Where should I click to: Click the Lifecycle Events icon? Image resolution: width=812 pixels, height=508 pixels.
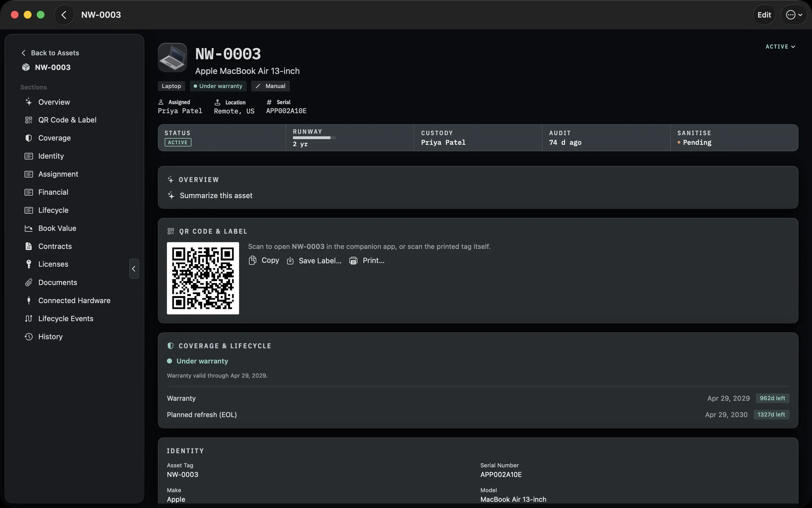click(28, 318)
